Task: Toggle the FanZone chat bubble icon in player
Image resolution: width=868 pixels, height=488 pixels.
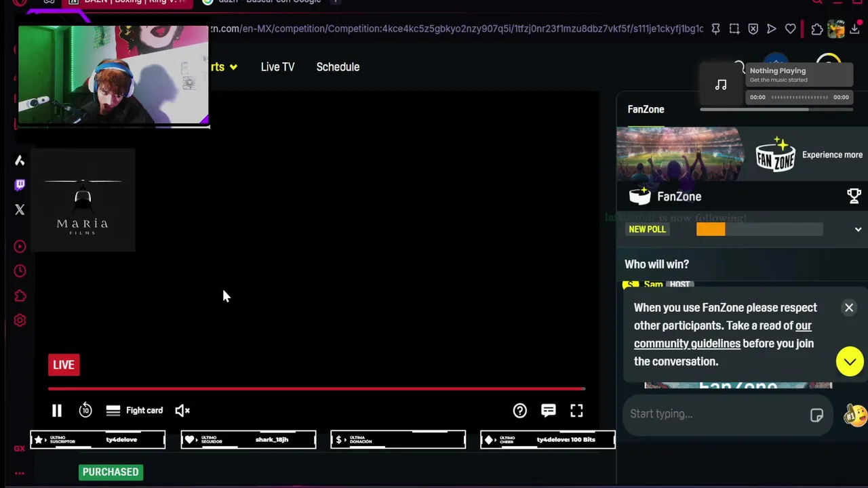Action: pos(549,410)
